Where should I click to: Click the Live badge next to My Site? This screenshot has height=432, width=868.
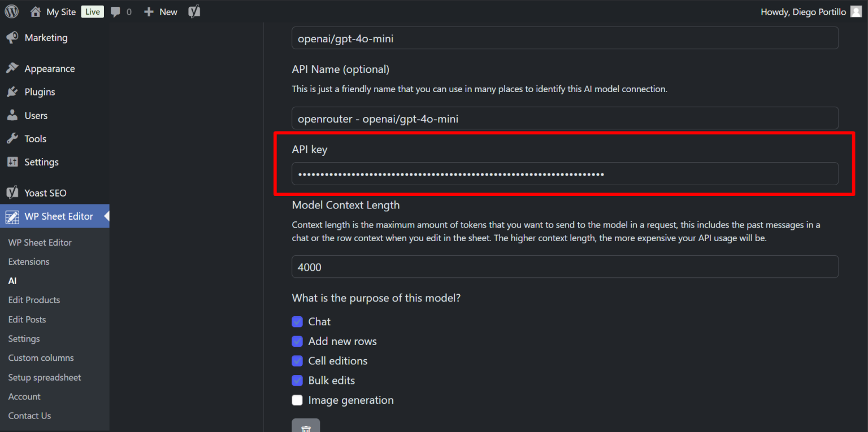pos(92,11)
